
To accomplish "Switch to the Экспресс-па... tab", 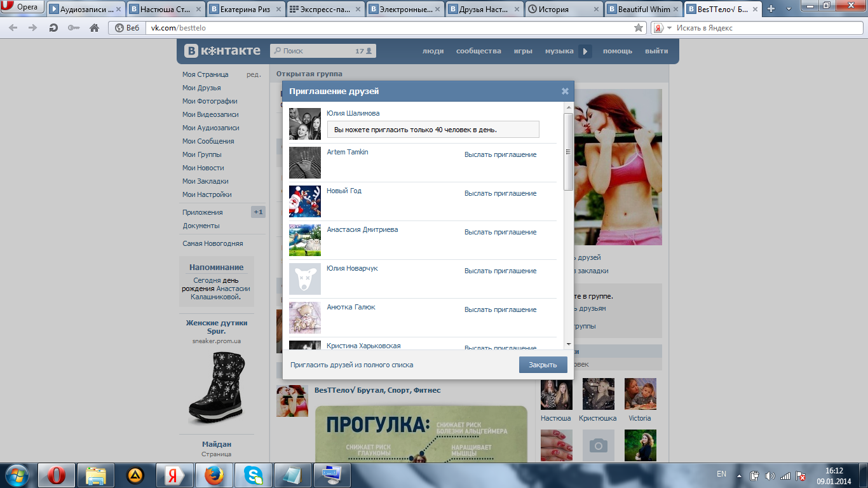I will [x=326, y=9].
